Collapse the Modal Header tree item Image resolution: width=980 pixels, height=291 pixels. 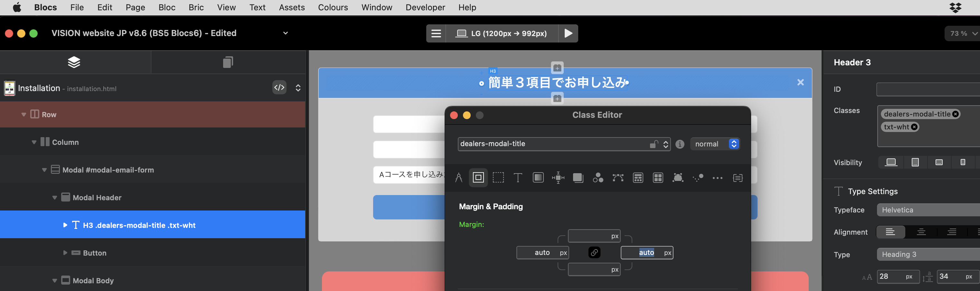pos(55,198)
